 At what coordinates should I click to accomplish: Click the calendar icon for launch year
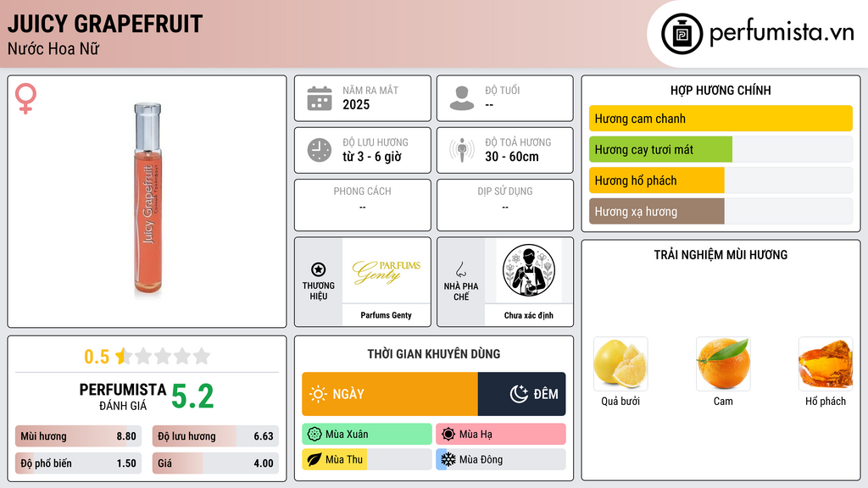click(x=320, y=98)
